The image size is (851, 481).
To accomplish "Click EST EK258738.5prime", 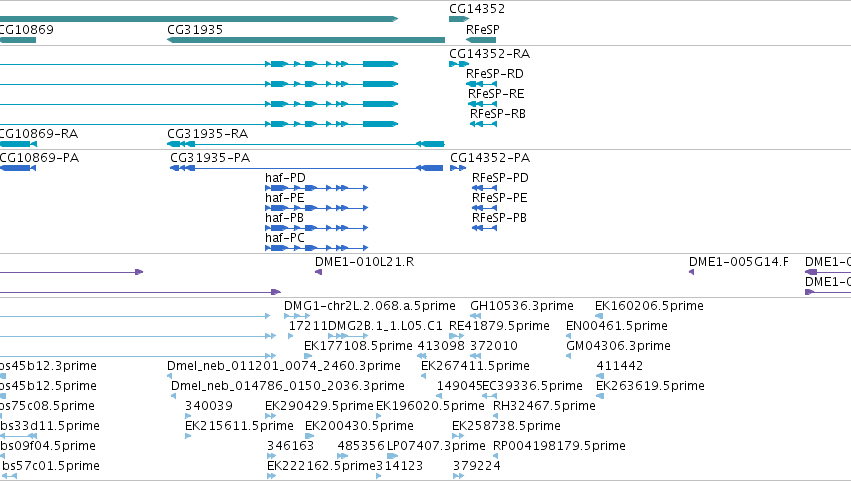I will tap(506, 426).
